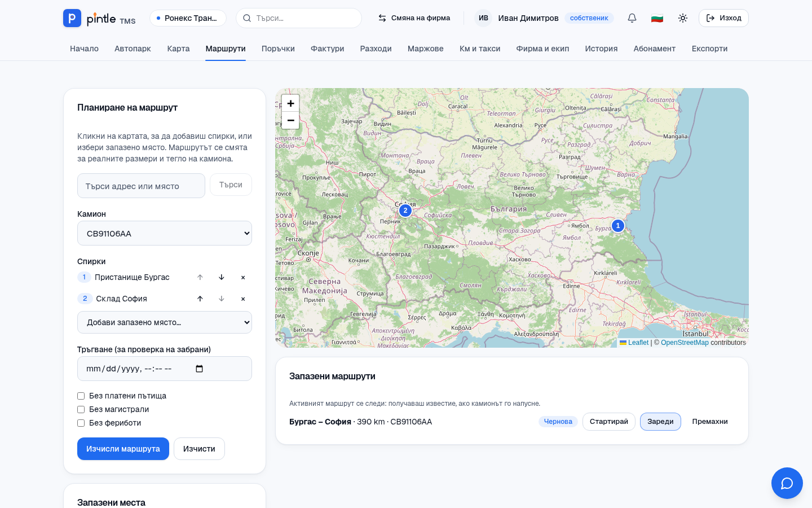The image size is (812, 508).
Task: Check the Без магистрали option
Action: pyautogui.click(x=81, y=409)
